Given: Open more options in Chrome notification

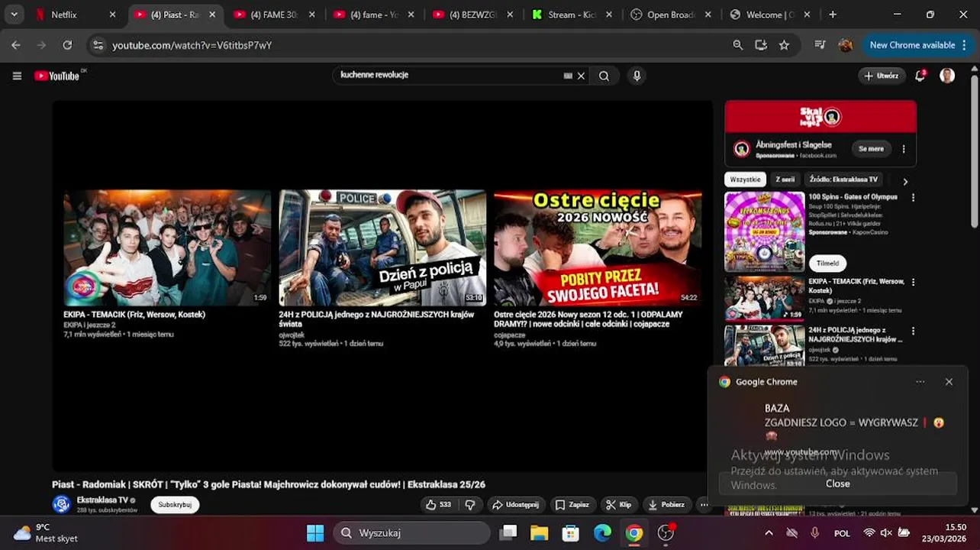Looking at the screenshot, I should 920,382.
